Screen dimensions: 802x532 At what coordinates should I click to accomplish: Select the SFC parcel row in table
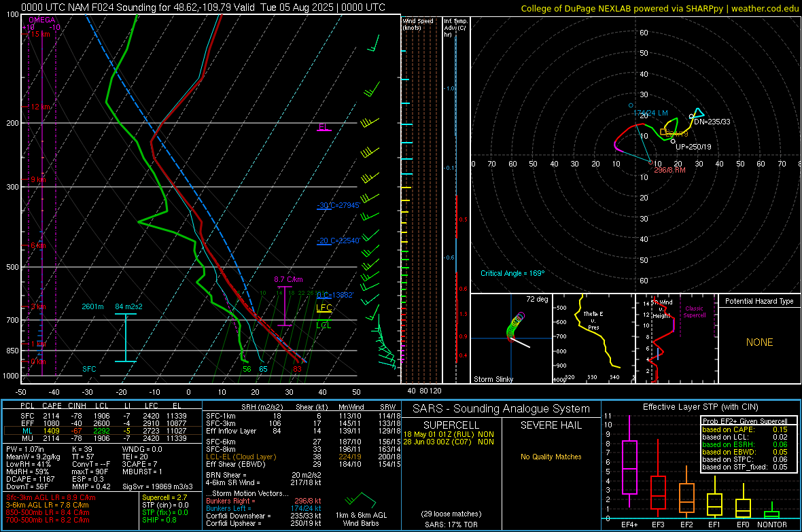pyautogui.click(x=103, y=416)
